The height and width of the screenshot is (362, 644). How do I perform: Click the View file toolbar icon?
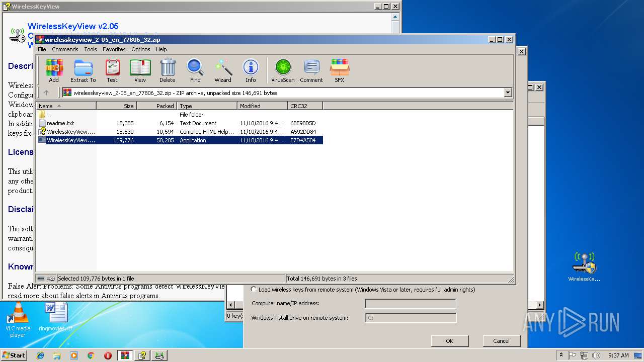[x=140, y=70]
